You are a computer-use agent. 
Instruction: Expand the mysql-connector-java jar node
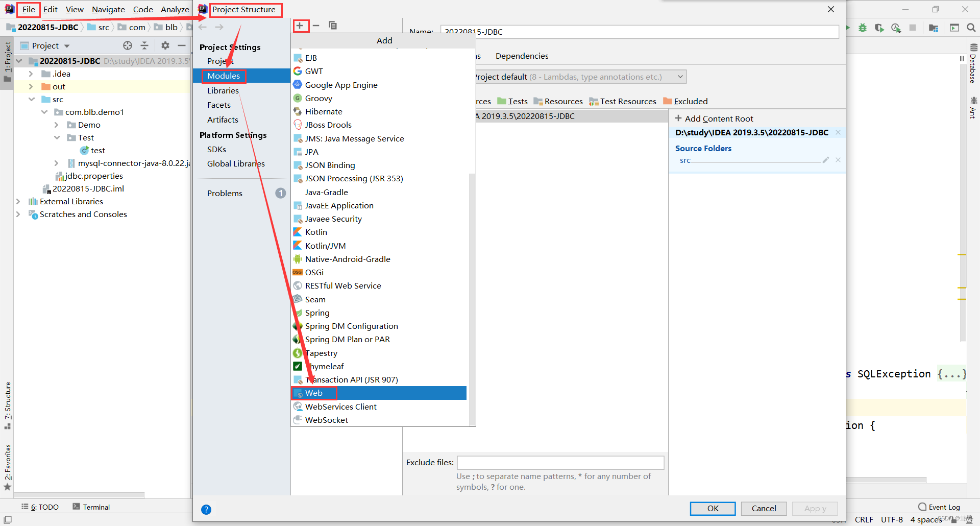pyautogui.click(x=56, y=163)
